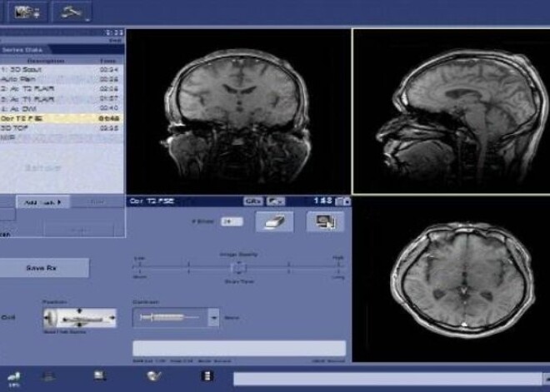Click the copy monitor icon button

[325, 221]
